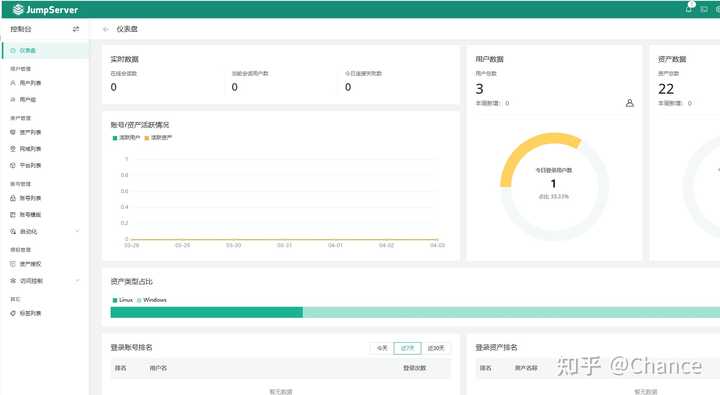Open 账号列表 in the sidebar
Screen dimensions: 720x395
pyautogui.click(x=30, y=198)
